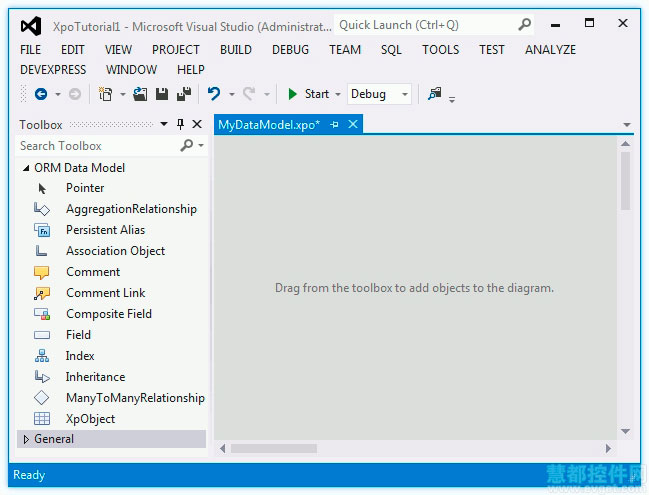Open the Search Toolbox options dropdown arrow

tap(201, 145)
